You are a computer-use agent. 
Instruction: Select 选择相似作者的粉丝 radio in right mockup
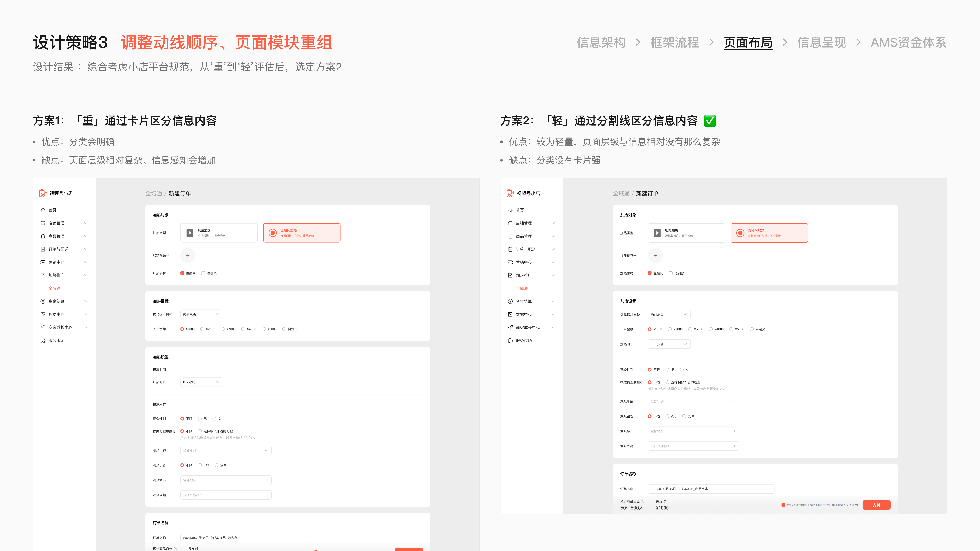(667, 382)
